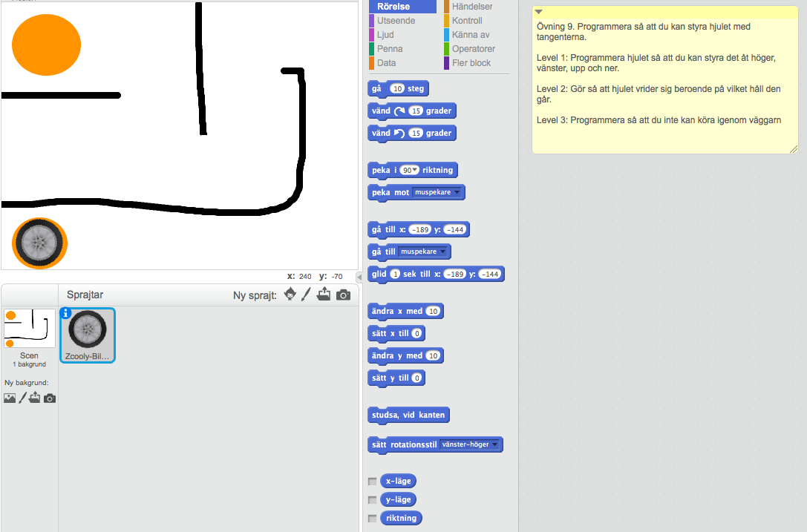The image size is (807, 532).
Task: Edit the value in ändra y med block
Action: (x=434, y=355)
